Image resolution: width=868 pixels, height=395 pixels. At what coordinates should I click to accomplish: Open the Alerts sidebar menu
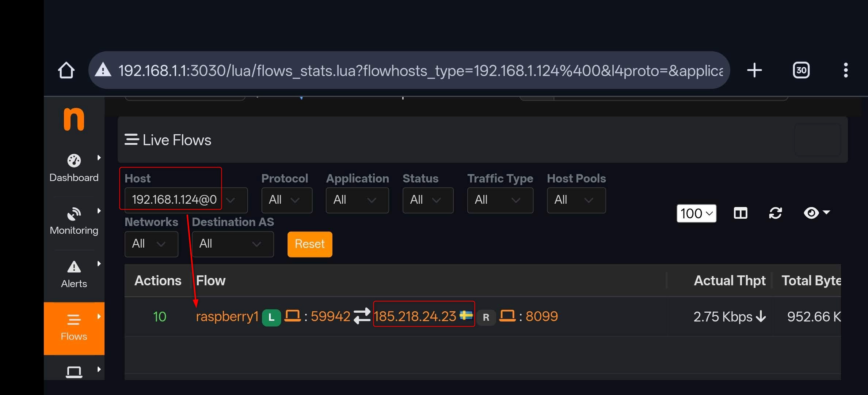tap(74, 274)
